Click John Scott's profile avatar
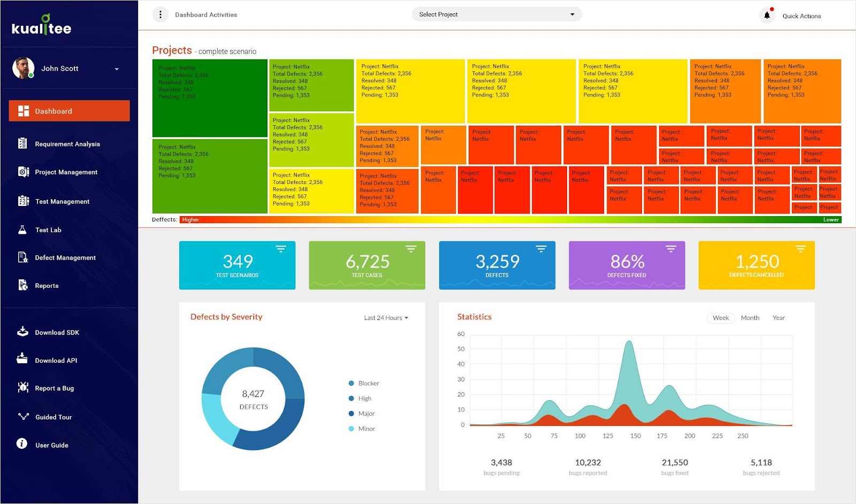This screenshot has width=856, height=504. point(23,68)
